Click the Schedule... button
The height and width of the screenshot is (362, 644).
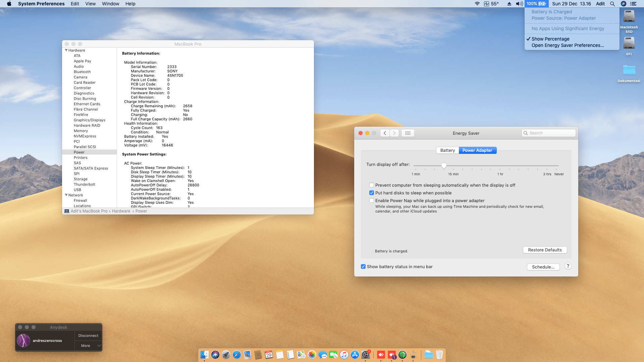543,267
